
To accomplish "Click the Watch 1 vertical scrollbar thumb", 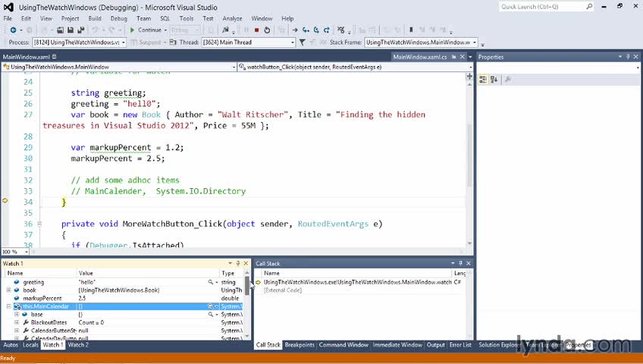I will coord(247,284).
